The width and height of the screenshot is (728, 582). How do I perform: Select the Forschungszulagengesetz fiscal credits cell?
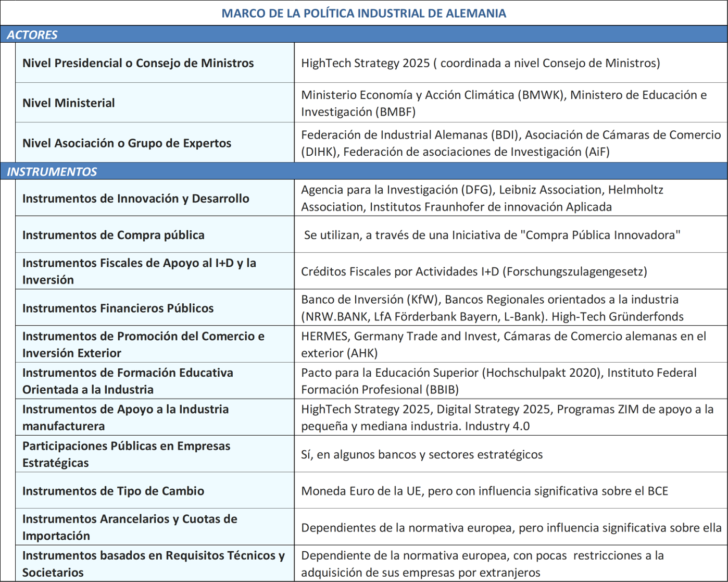point(474,271)
